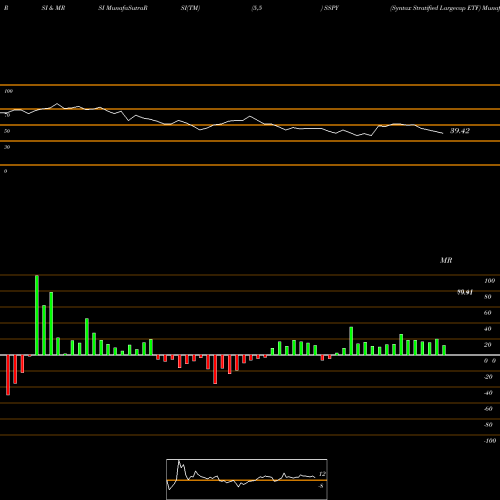Click the '(5,5' parameter text in header

(x=257, y=8)
